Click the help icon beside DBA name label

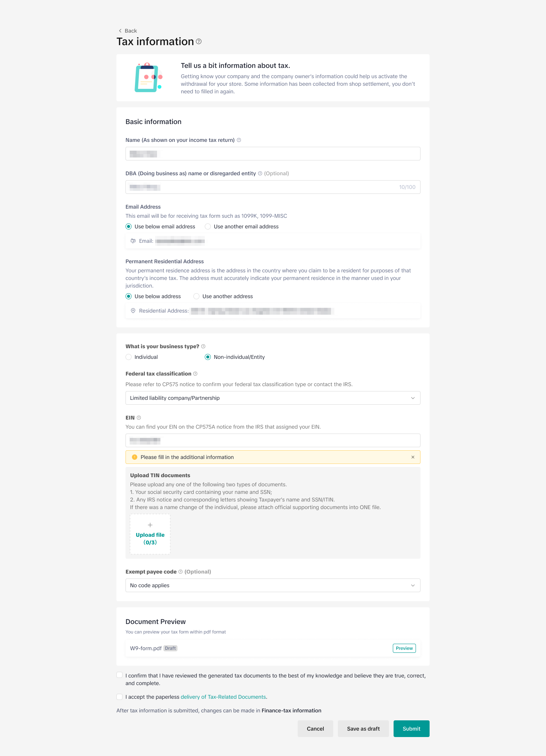(x=260, y=173)
